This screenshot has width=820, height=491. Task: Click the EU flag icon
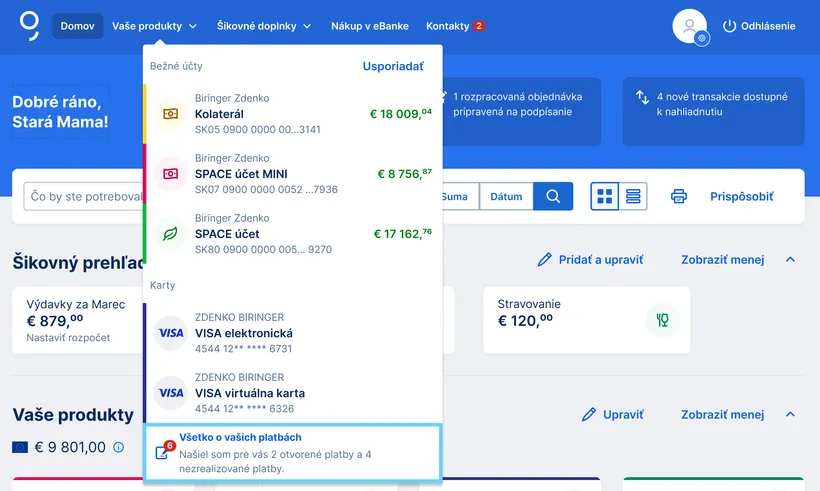20,447
